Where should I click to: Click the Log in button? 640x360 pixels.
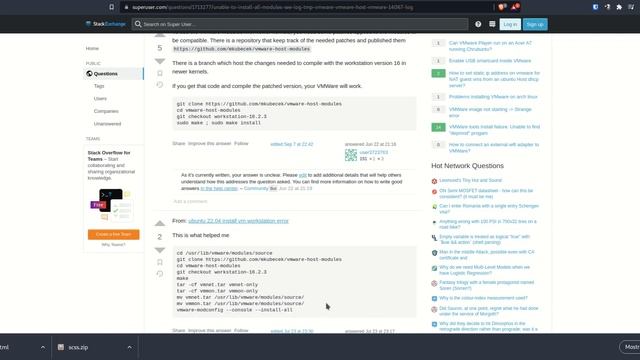(x=510, y=24)
